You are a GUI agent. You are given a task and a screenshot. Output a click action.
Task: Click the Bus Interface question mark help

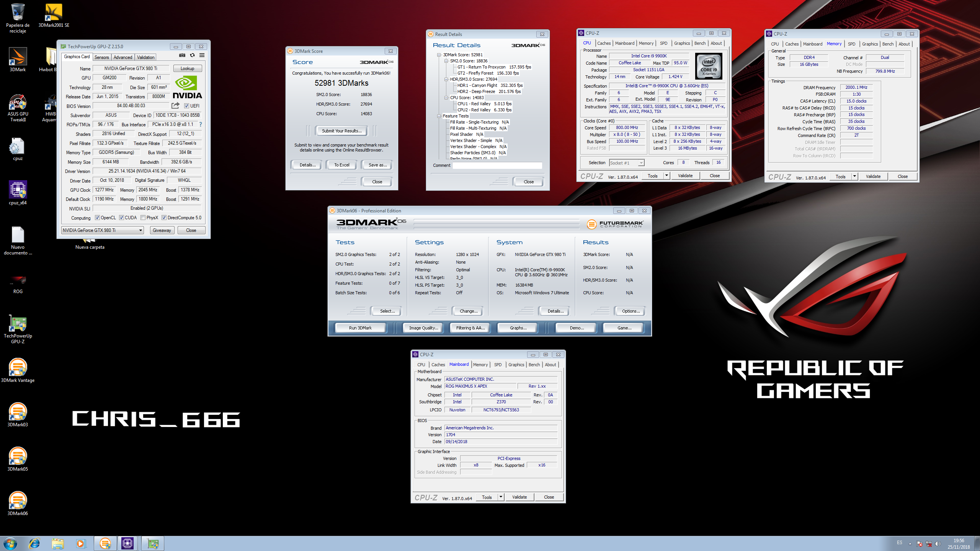tap(201, 124)
